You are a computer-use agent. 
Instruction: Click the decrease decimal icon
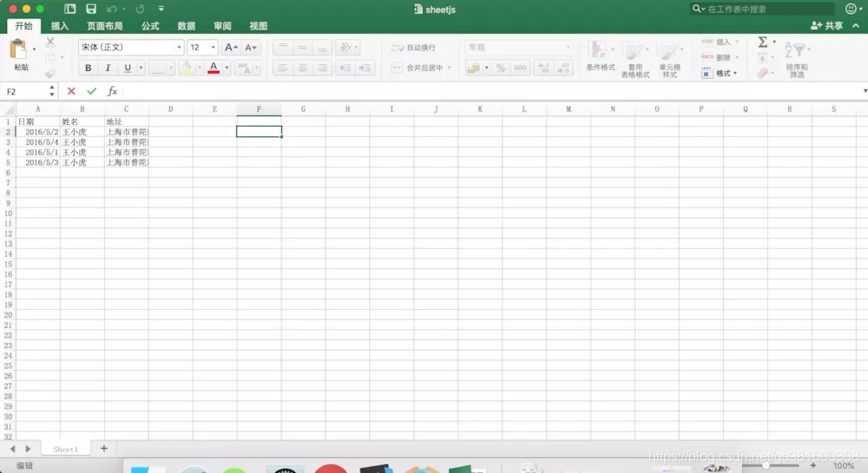point(563,68)
